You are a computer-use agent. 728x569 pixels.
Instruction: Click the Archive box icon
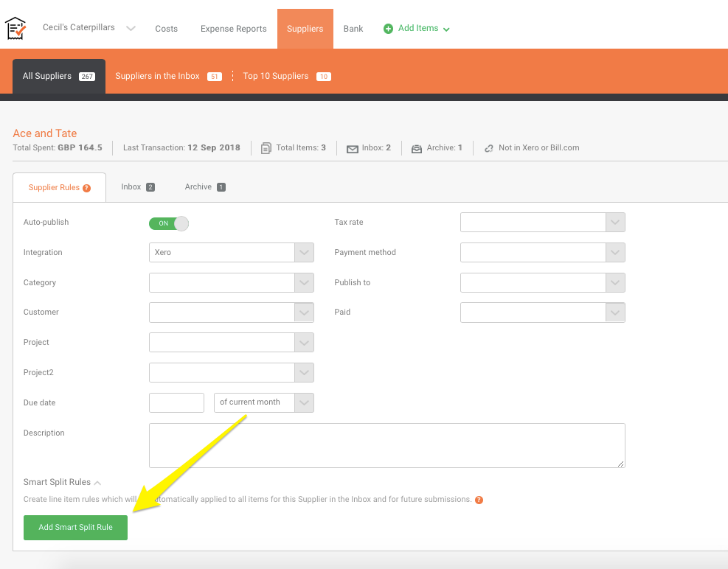417,148
